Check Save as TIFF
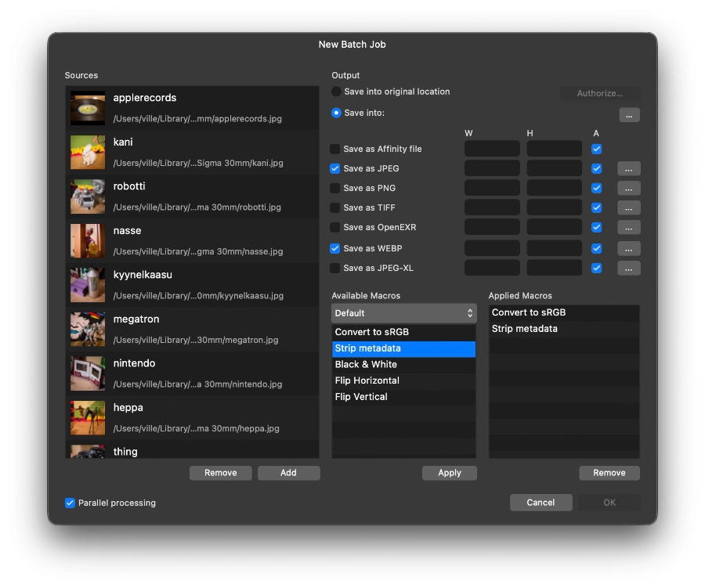The image size is (705, 588). coord(335,207)
